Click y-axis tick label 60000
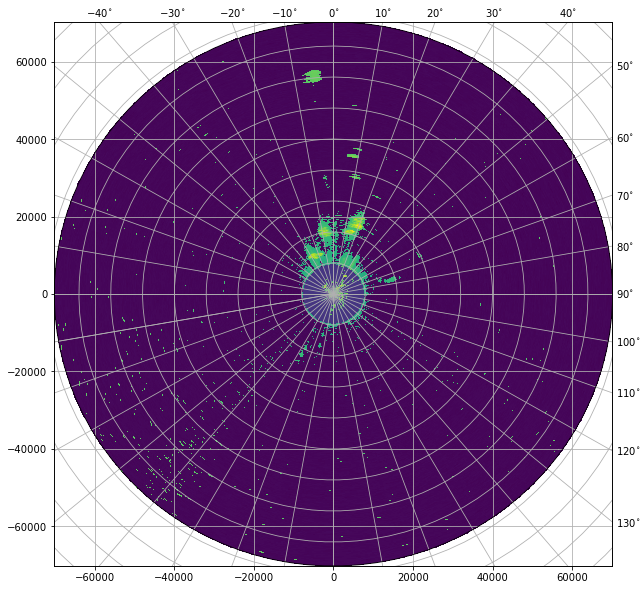This screenshot has height=590, width=640. point(31,62)
